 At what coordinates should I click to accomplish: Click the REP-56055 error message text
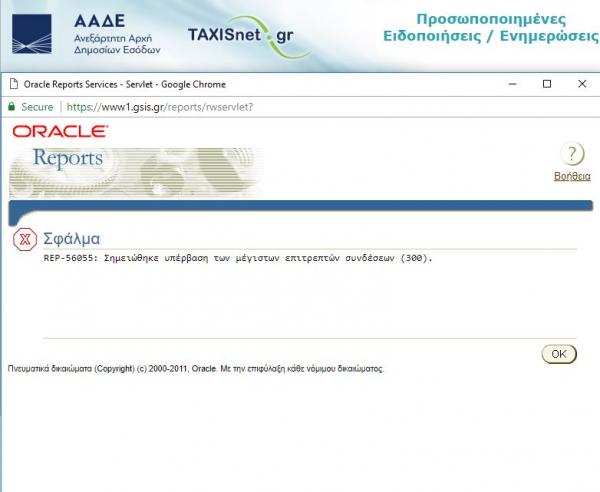[238, 258]
